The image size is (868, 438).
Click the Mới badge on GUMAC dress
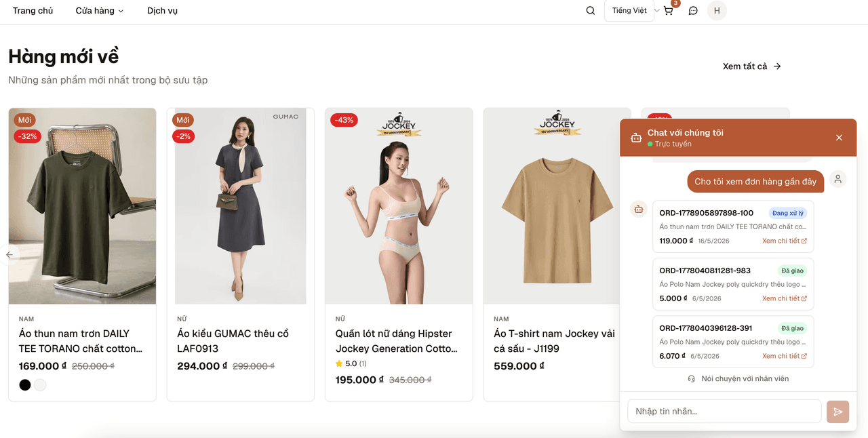click(183, 120)
